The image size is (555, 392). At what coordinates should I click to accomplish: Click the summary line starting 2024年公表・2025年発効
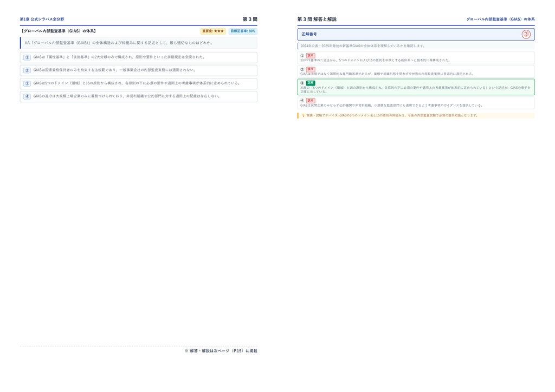(x=363, y=46)
